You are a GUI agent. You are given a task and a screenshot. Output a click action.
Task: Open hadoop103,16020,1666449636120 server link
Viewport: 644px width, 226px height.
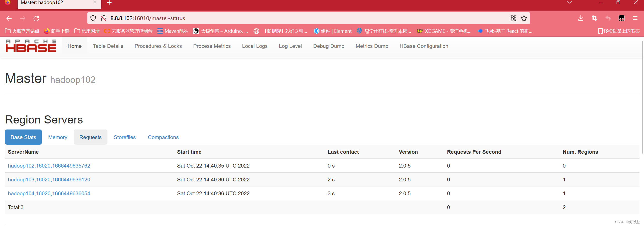point(49,180)
